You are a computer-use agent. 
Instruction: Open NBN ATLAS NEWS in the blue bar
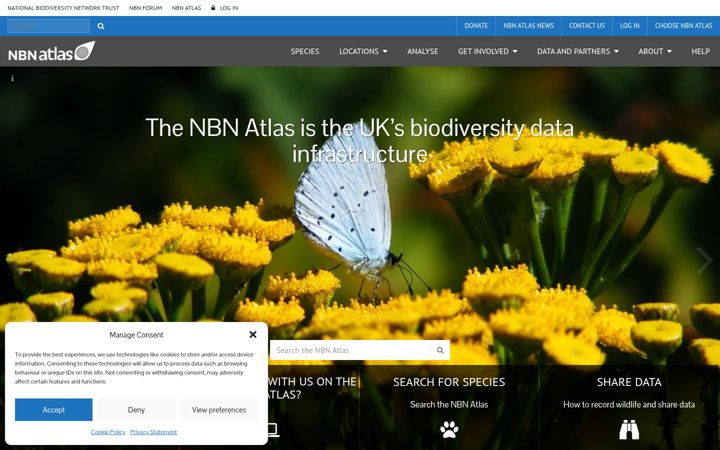(x=529, y=26)
